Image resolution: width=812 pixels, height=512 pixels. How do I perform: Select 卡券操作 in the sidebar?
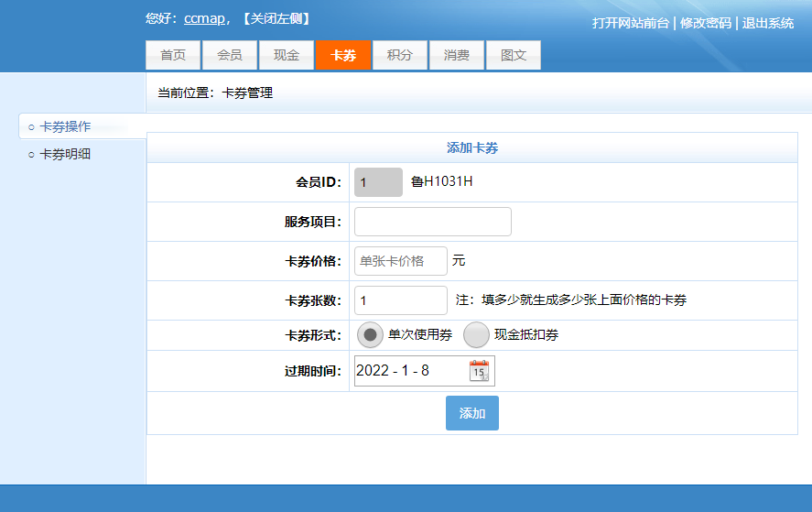(x=65, y=126)
